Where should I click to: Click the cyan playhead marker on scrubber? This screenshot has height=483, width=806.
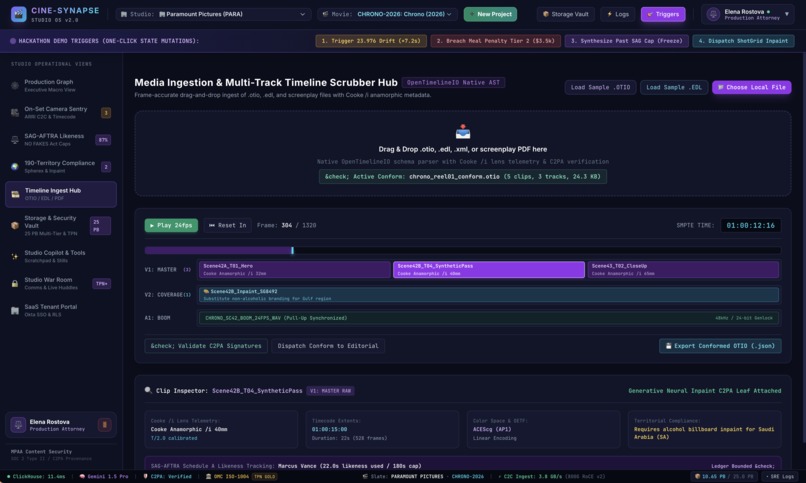(292, 250)
